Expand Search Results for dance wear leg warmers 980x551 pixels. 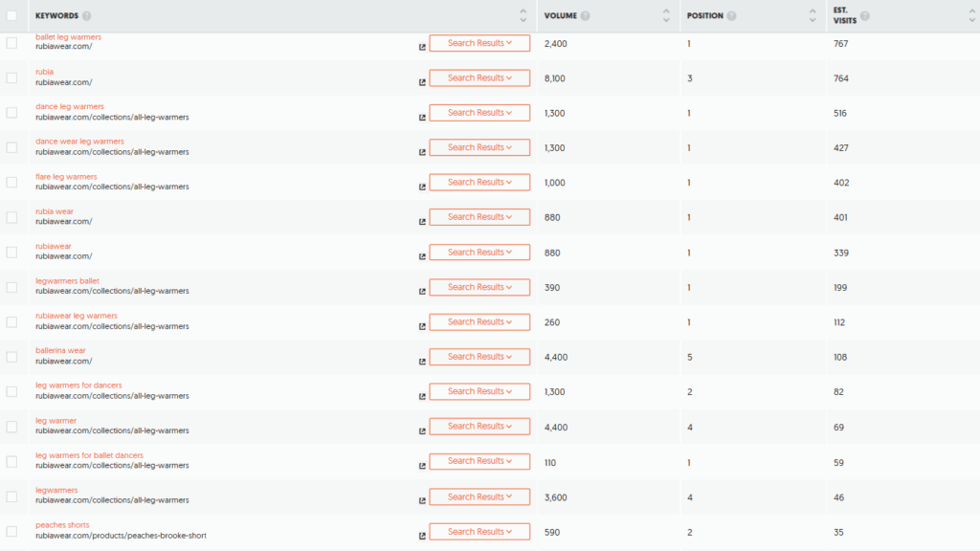[479, 147]
